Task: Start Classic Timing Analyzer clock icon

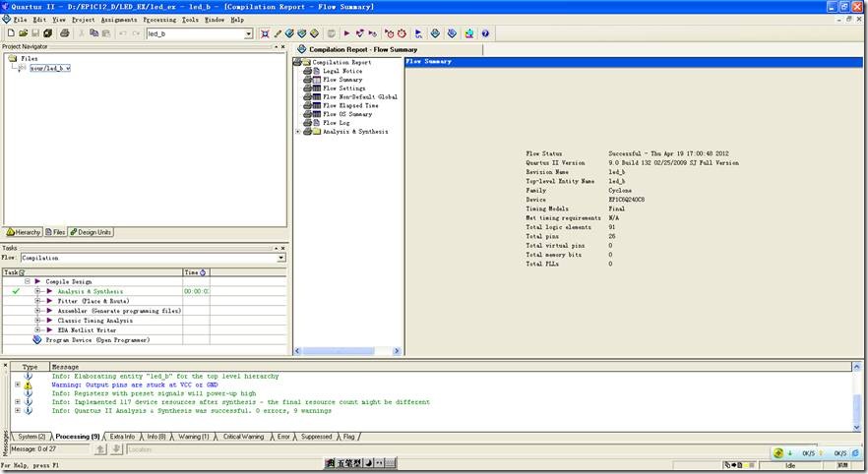Action: [x=389, y=33]
